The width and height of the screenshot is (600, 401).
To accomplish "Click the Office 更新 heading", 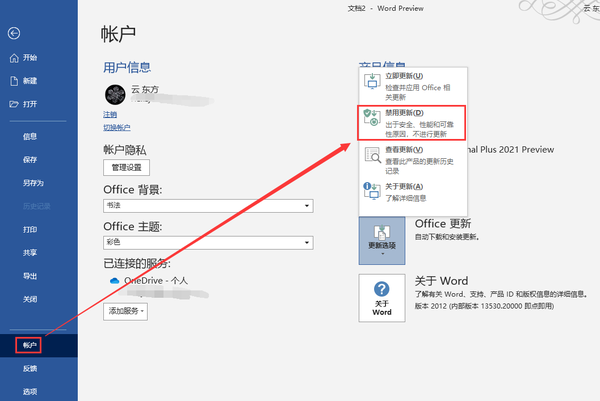I will tap(443, 223).
